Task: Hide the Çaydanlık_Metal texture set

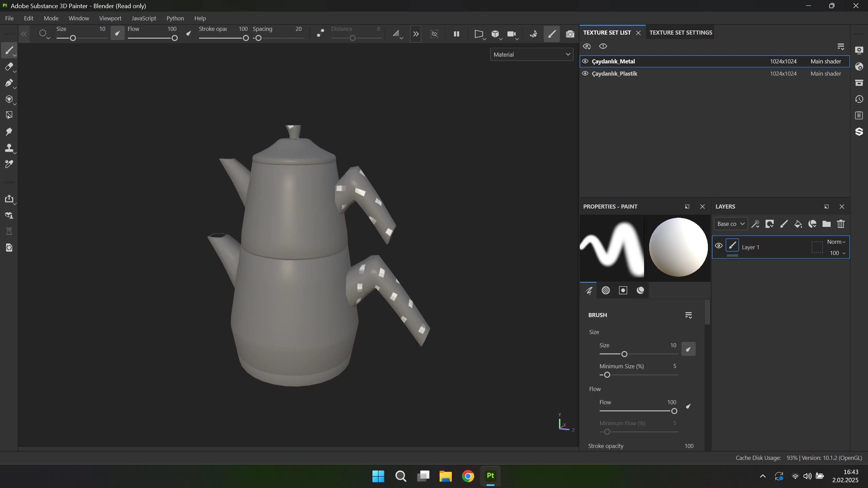Action: tap(585, 61)
